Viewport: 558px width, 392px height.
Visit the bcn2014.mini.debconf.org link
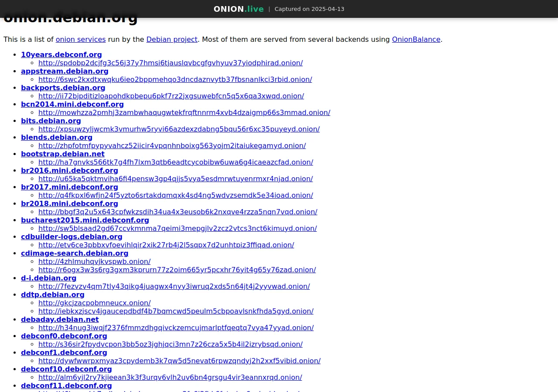72,104
